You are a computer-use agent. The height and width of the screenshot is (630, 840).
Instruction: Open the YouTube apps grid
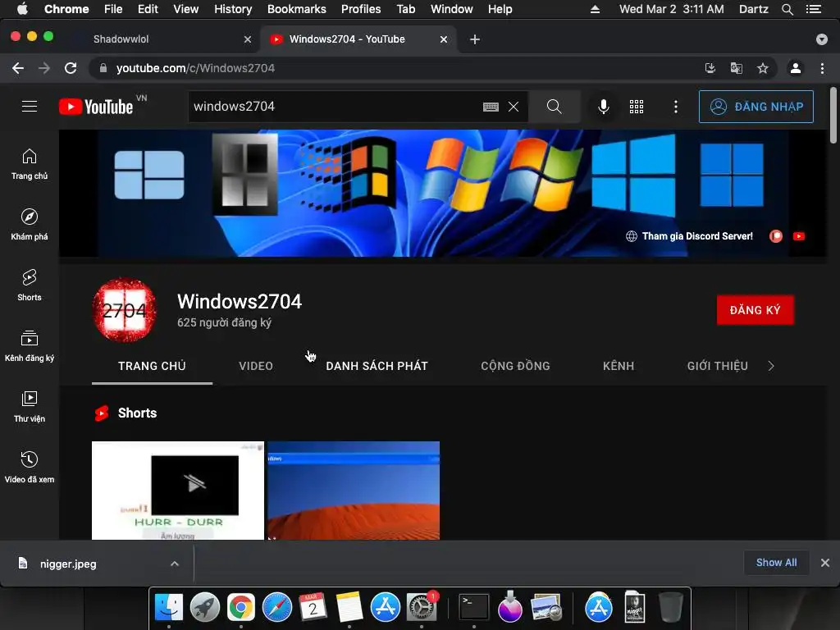[637, 107]
